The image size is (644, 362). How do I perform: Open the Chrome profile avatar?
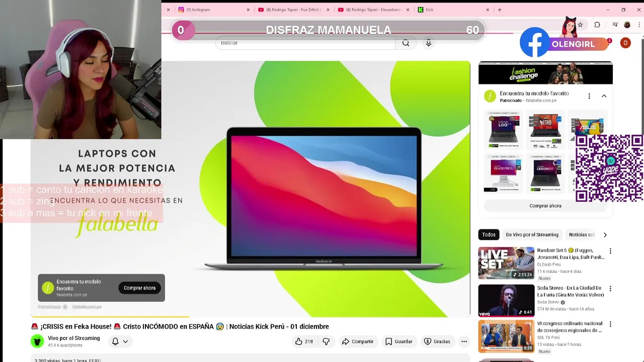627,25
